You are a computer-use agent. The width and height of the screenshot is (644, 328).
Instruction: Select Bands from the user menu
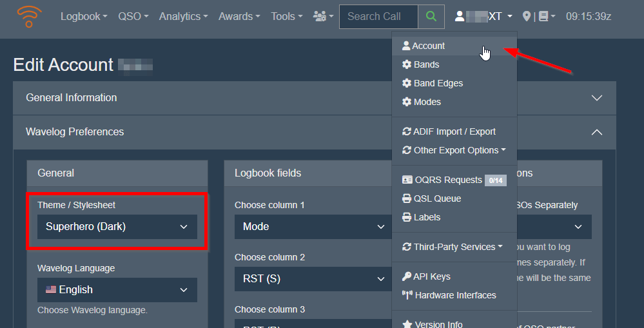click(454, 64)
